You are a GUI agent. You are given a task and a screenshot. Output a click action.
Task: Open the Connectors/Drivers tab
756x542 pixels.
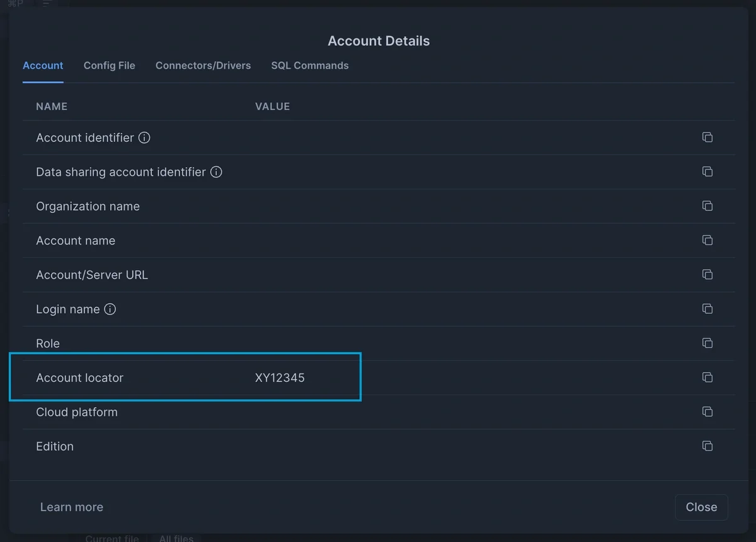click(203, 66)
